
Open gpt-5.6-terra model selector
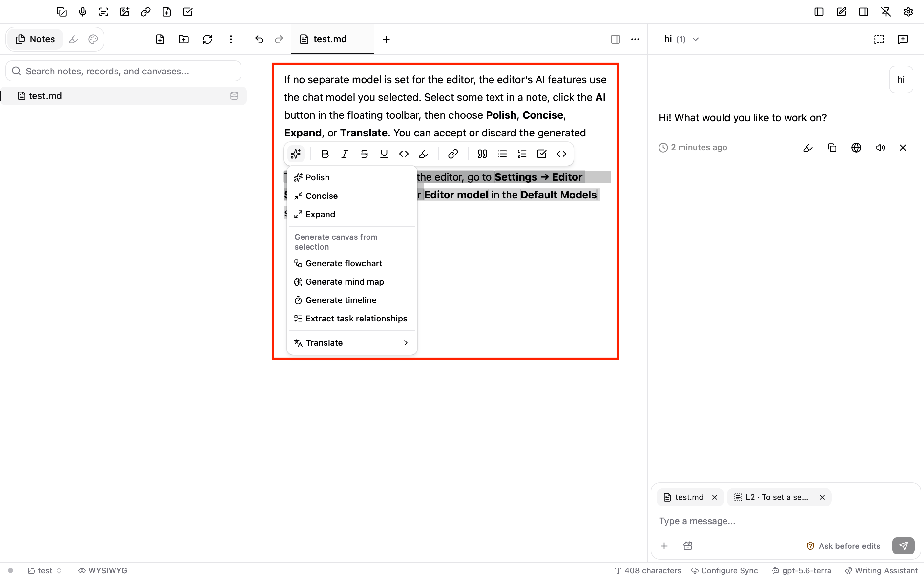tap(802, 570)
